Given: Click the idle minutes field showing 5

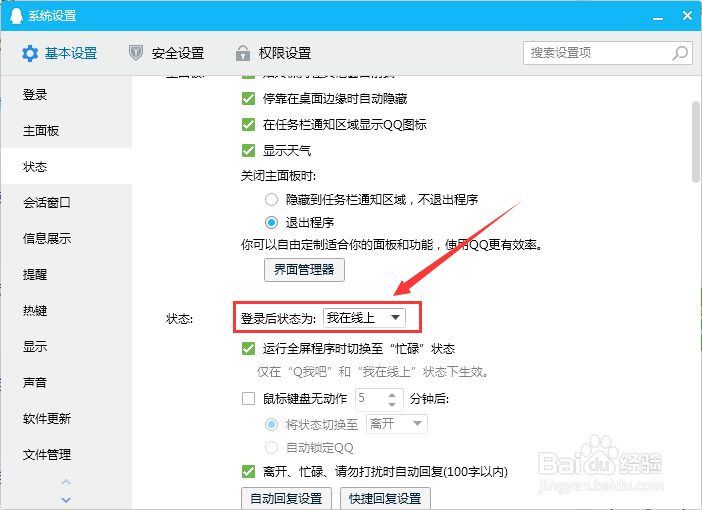Looking at the screenshot, I should pos(370,399).
